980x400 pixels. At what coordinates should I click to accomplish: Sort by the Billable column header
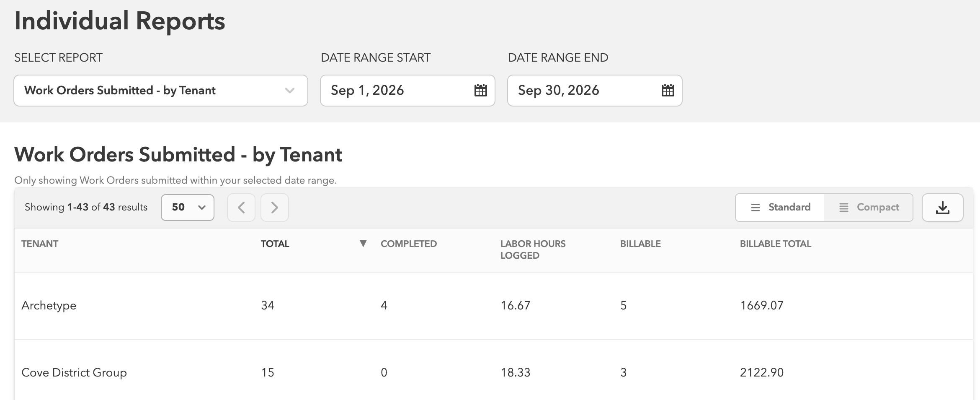[x=640, y=244]
